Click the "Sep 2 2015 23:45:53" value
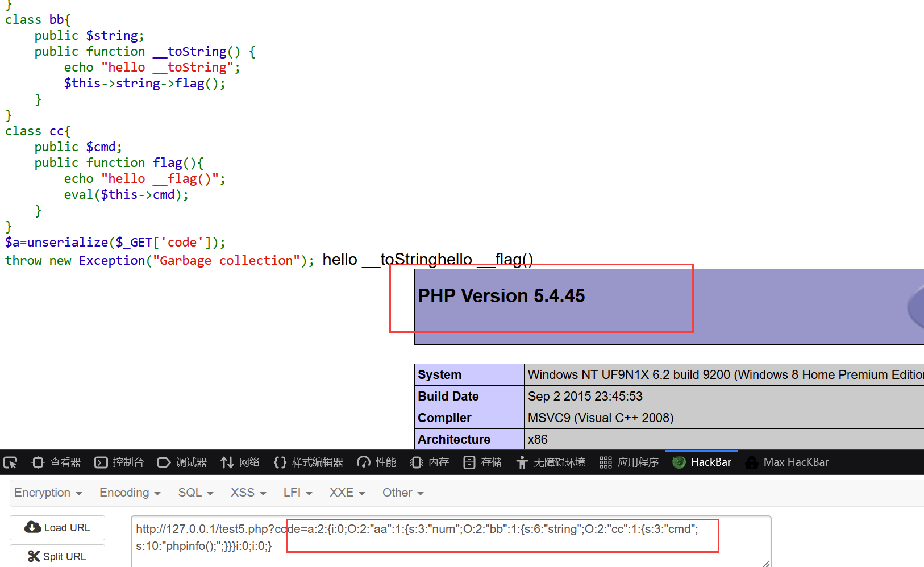 (x=585, y=397)
